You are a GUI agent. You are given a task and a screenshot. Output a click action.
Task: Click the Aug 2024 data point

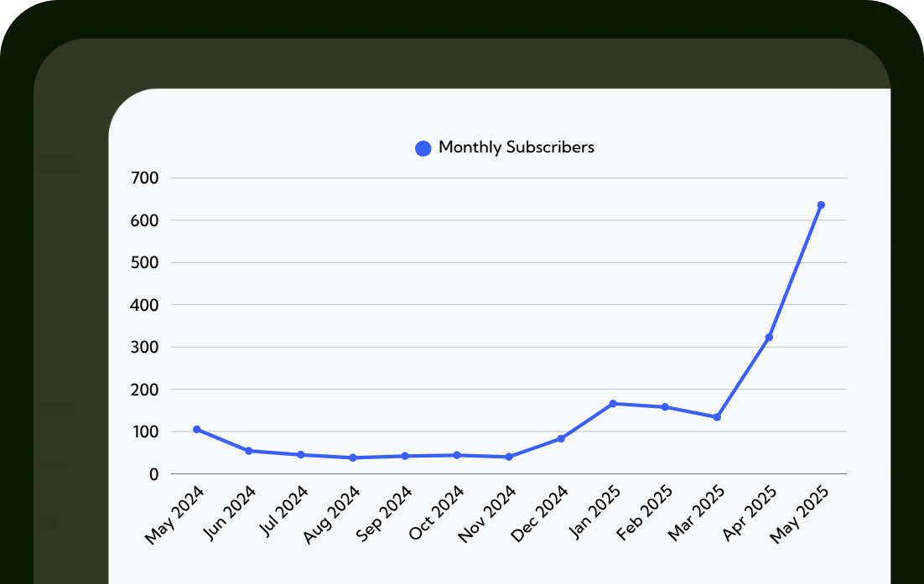(x=353, y=457)
